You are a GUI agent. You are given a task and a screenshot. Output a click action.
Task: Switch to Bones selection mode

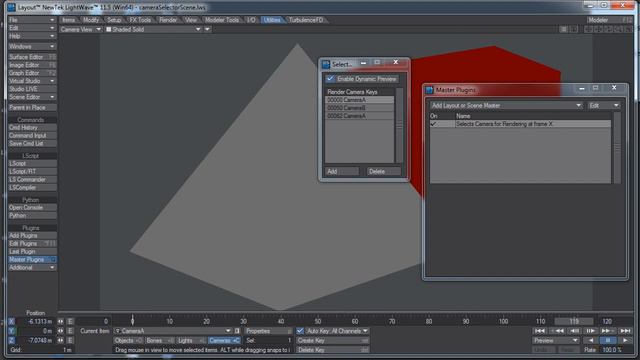coord(159,340)
